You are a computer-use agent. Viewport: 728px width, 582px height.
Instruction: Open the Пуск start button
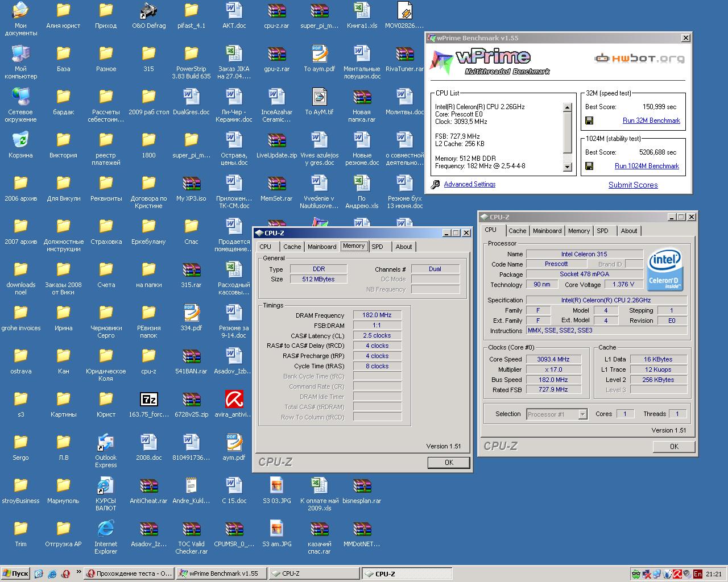point(15,573)
